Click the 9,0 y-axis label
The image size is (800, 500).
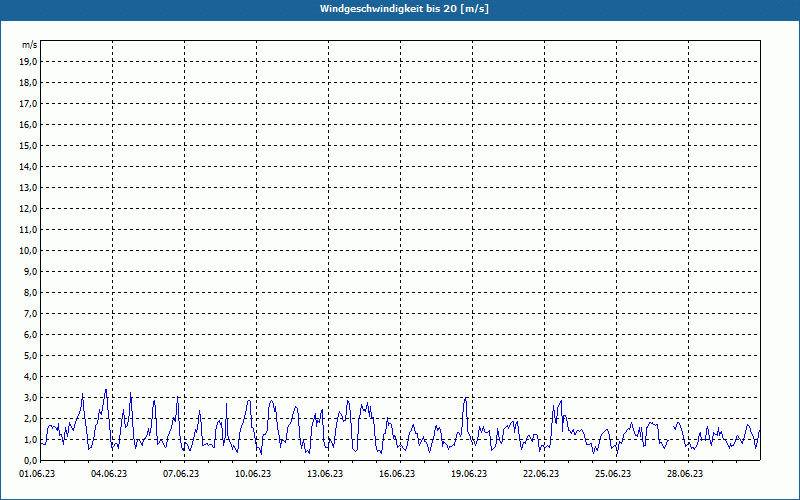click(30, 271)
